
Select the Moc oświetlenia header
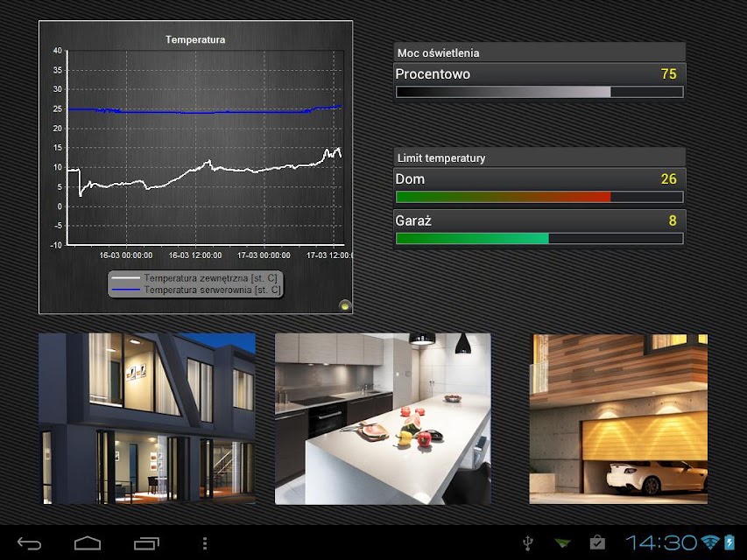point(539,52)
